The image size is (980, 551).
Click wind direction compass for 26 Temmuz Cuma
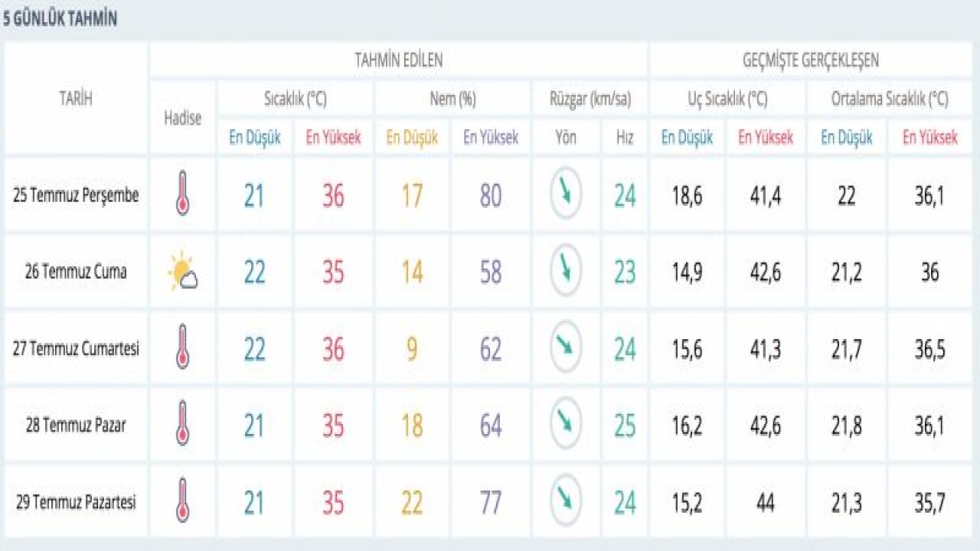pyautogui.click(x=566, y=271)
